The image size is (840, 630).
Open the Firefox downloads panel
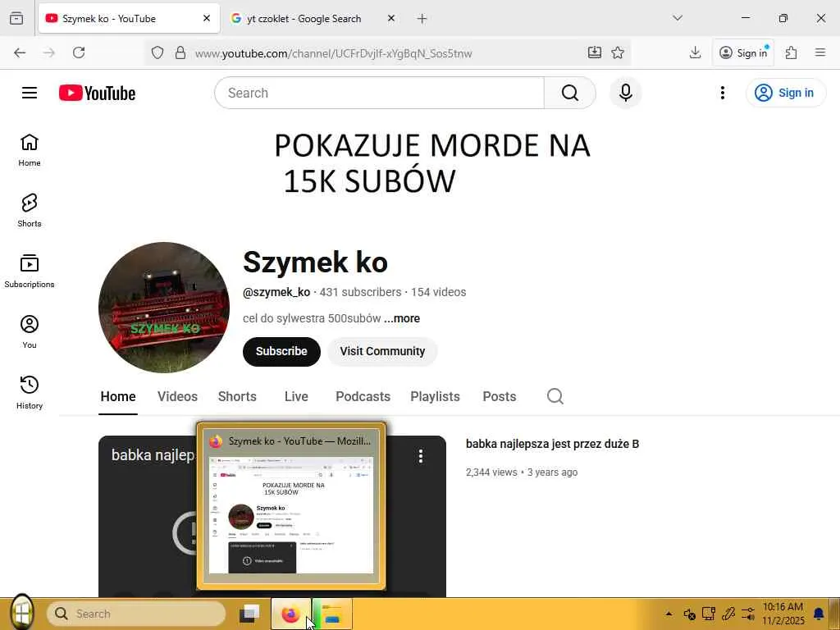[x=695, y=52]
